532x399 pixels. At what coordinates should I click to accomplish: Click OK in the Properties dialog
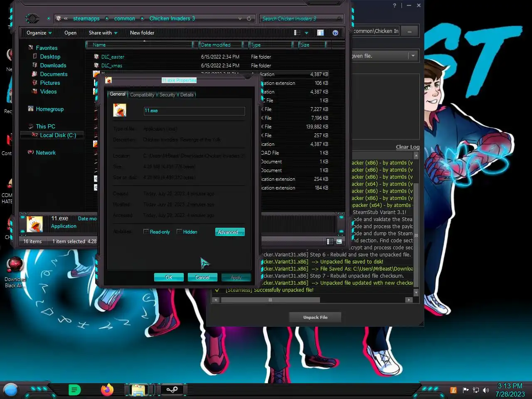[169, 277]
